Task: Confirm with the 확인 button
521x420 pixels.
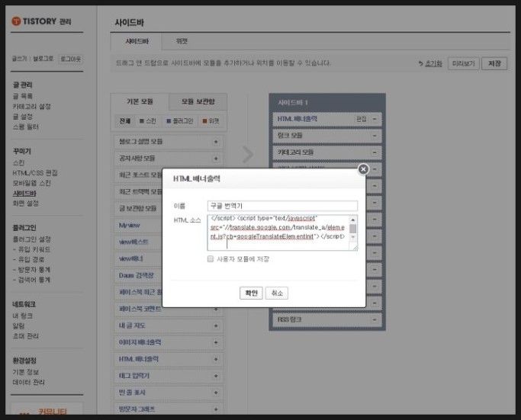Action: 251,293
